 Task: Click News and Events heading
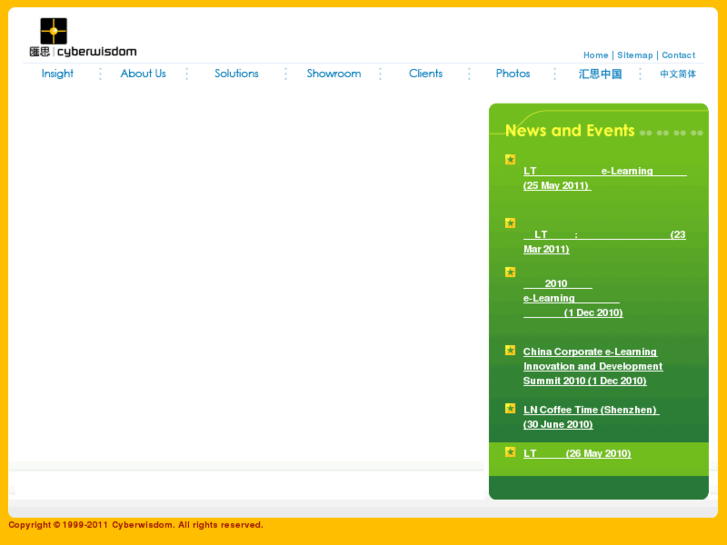point(569,130)
